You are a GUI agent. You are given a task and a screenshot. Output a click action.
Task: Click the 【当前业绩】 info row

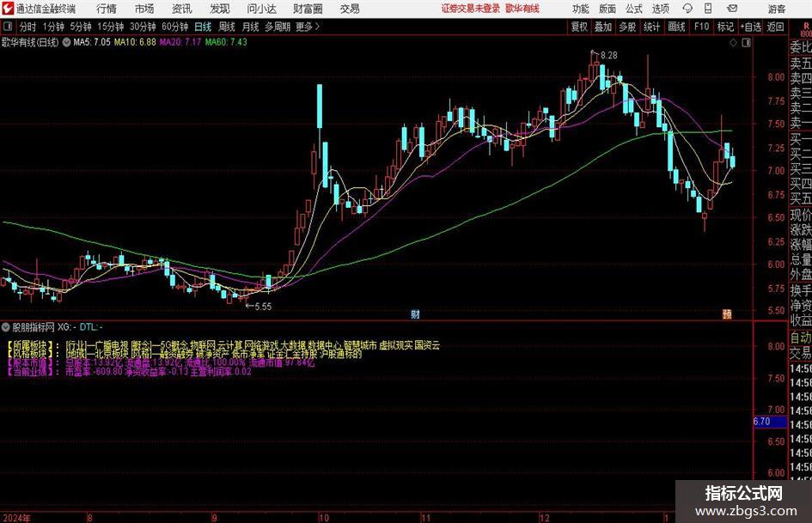click(129, 371)
